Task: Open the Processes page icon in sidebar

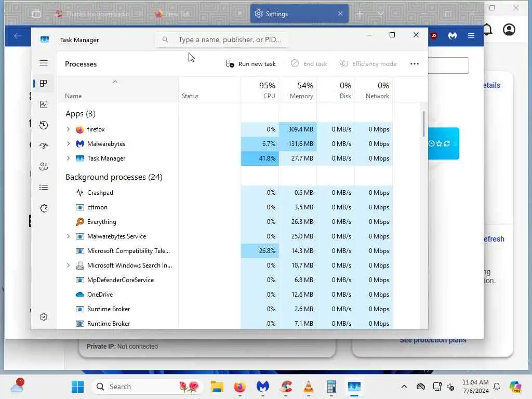Action: point(44,84)
